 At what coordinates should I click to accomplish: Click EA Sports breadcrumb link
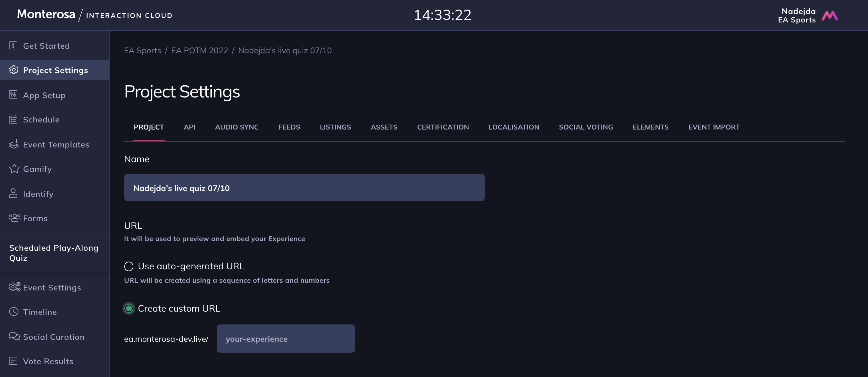tap(143, 50)
